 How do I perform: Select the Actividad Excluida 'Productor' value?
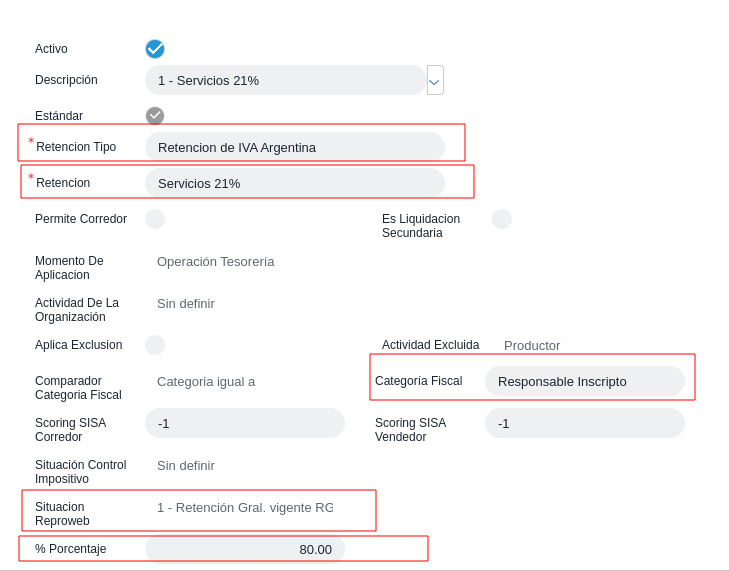point(532,346)
